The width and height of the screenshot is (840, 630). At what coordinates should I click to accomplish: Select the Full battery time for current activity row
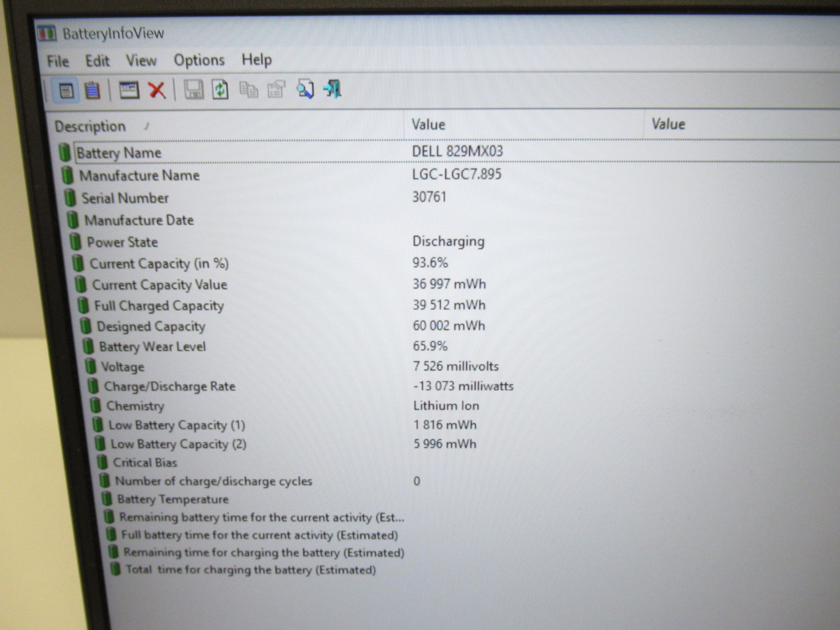coord(260,535)
